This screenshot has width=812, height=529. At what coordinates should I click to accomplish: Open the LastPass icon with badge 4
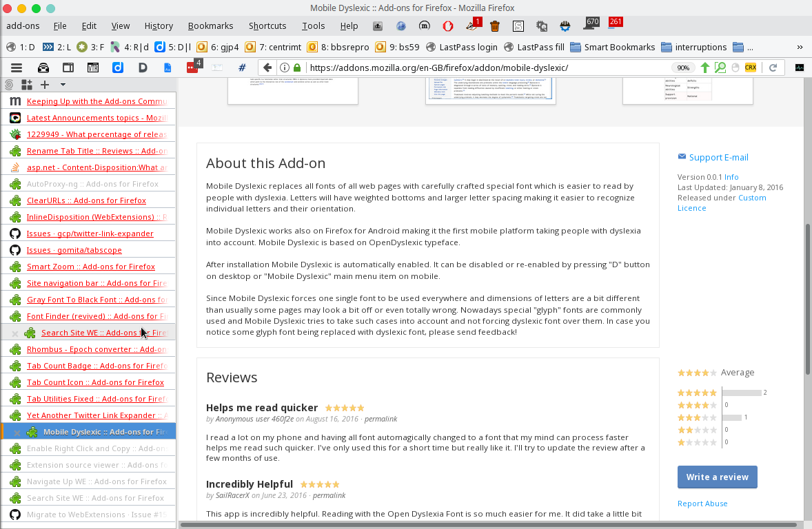pos(194,67)
